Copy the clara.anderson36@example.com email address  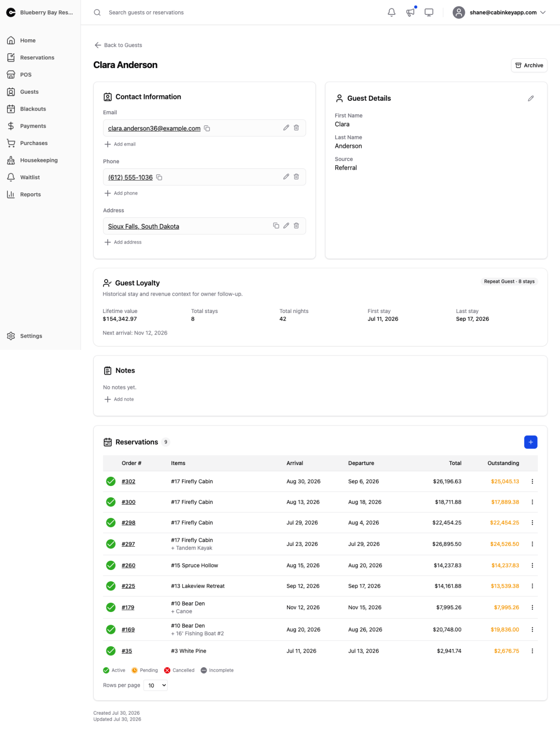point(207,128)
